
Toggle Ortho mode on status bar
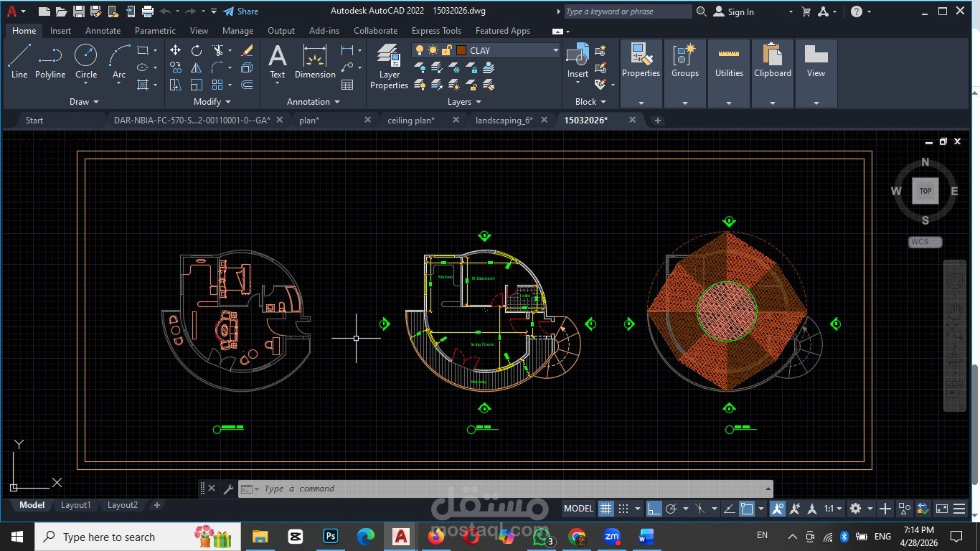coord(654,509)
